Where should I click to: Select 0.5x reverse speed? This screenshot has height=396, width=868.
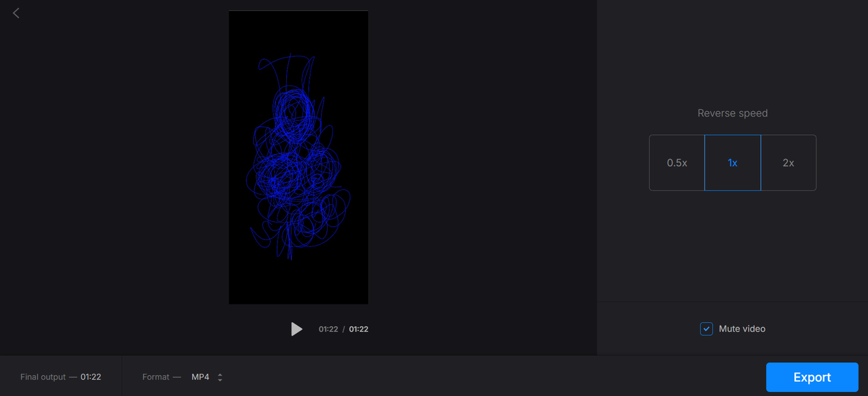[x=677, y=163]
